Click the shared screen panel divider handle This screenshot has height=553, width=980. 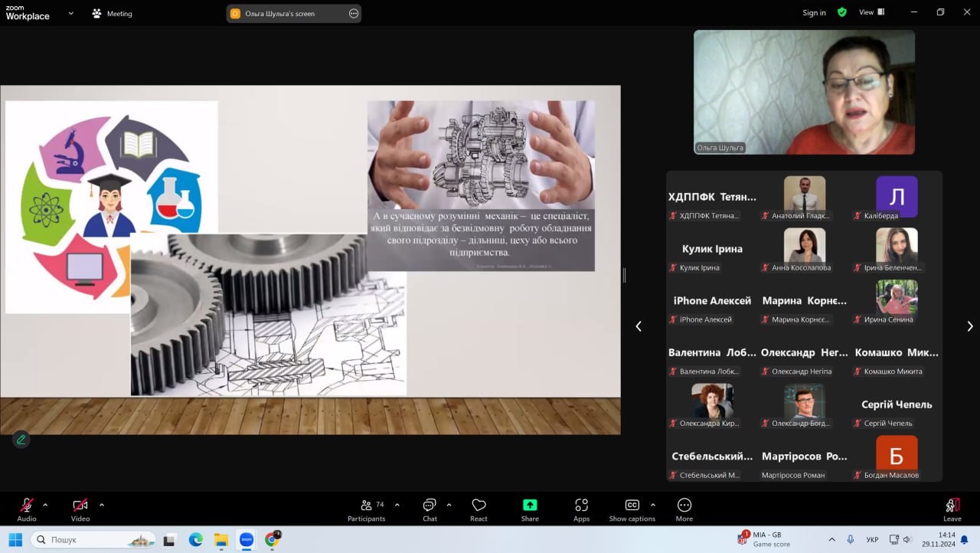(x=624, y=276)
